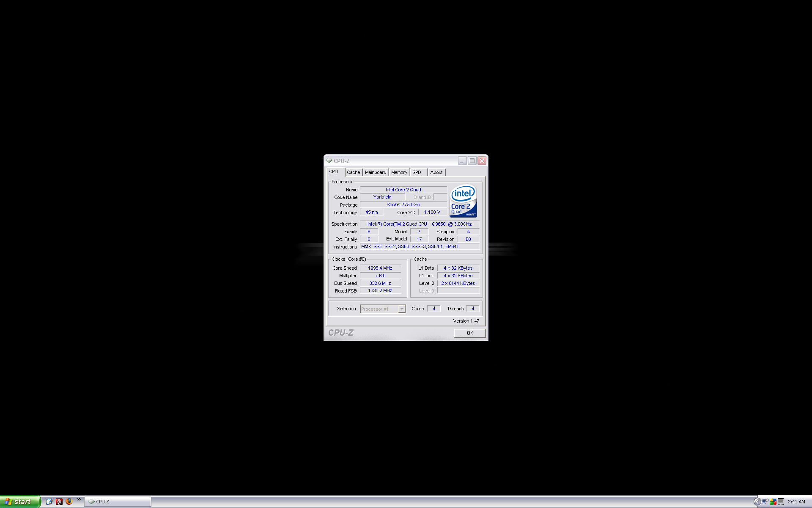This screenshot has width=812, height=508.
Task: Minimize the CPU-Z window
Action: 462,161
